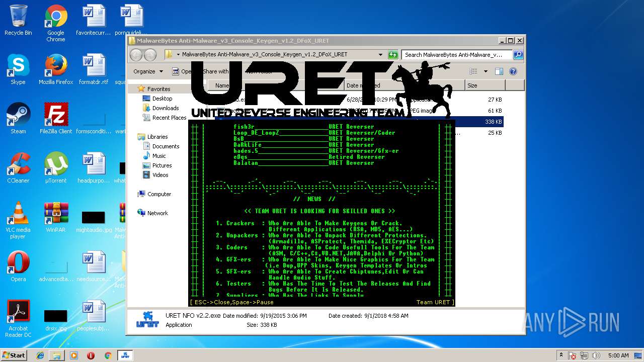Open Skype desktop shortcut
644x362 pixels.
[18, 70]
